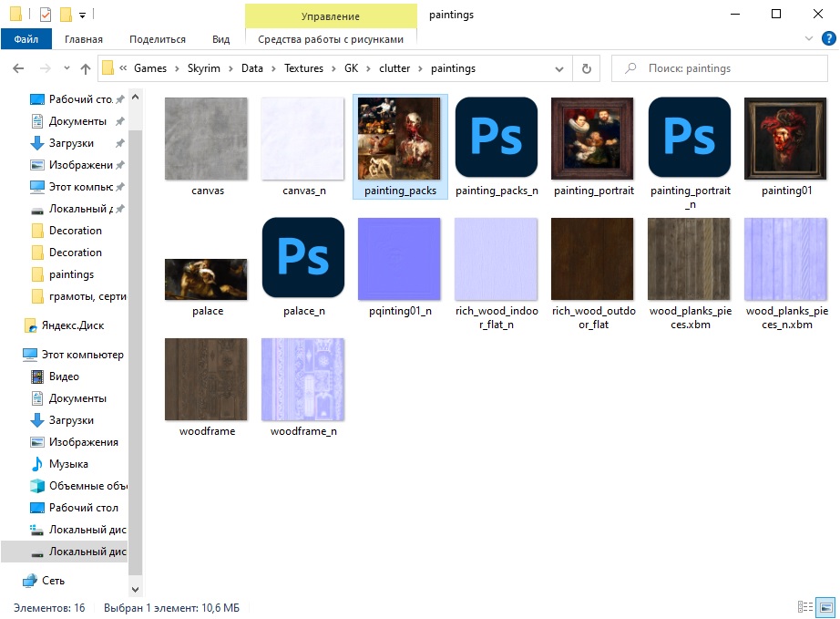The width and height of the screenshot is (840, 619).
Task: Switch to large thumbnails view
Action: click(x=825, y=607)
